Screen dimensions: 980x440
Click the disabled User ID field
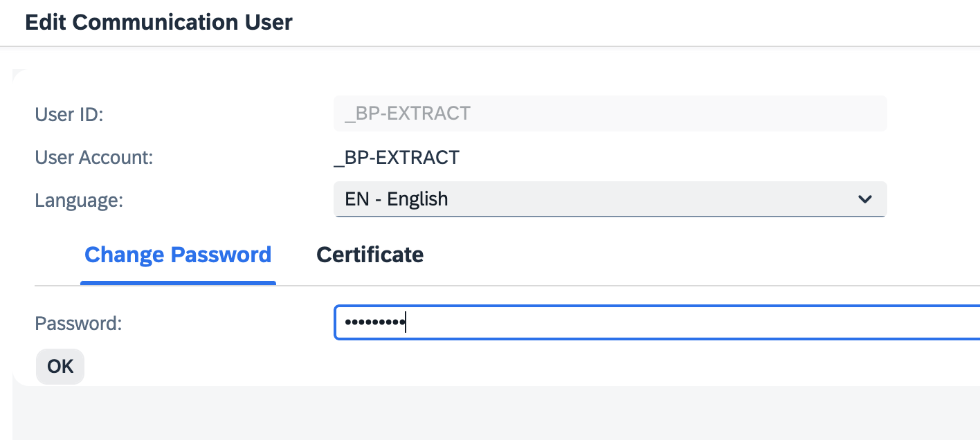click(609, 113)
